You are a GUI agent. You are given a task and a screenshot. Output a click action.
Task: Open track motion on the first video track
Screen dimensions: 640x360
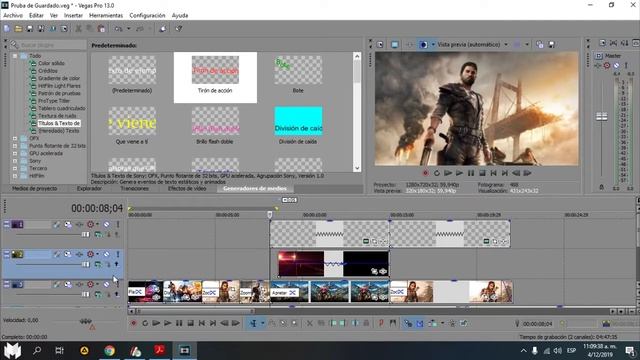(x=68, y=224)
